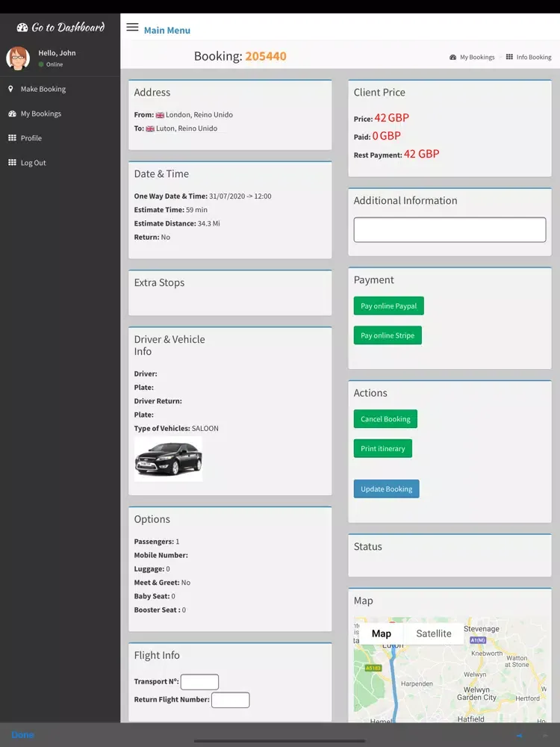This screenshot has height=747, width=560.
Task: Open the My Bookings breadcrumb link
Action: [x=477, y=58]
